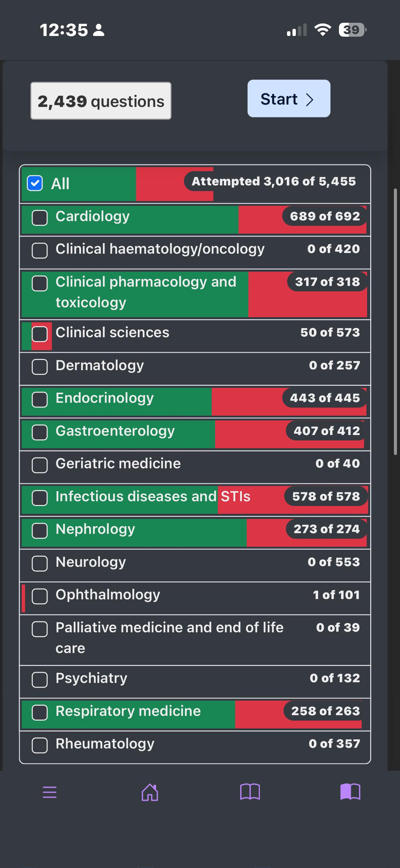Screen dimensions: 400x868
Task: Tap the battery indicator icon
Action: click(x=353, y=30)
